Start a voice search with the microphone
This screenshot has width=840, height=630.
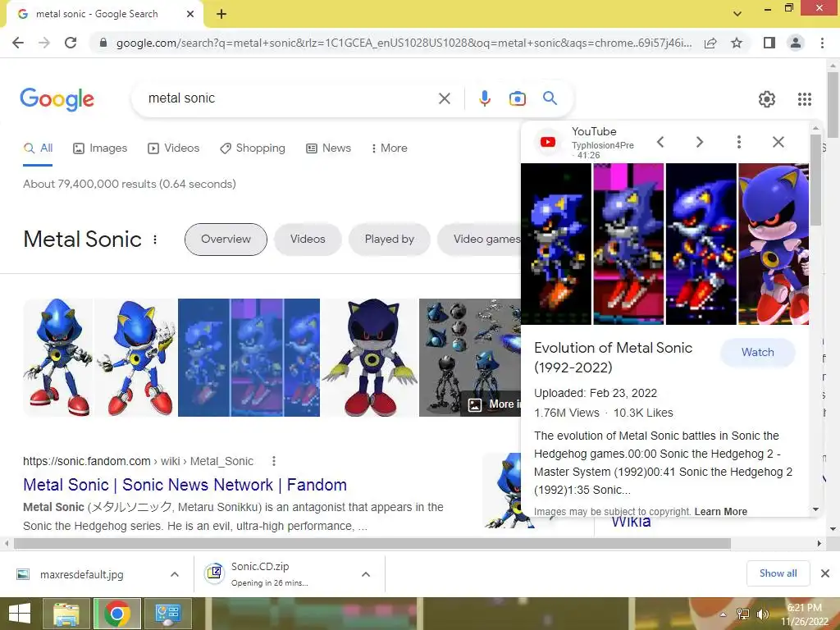click(x=484, y=98)
